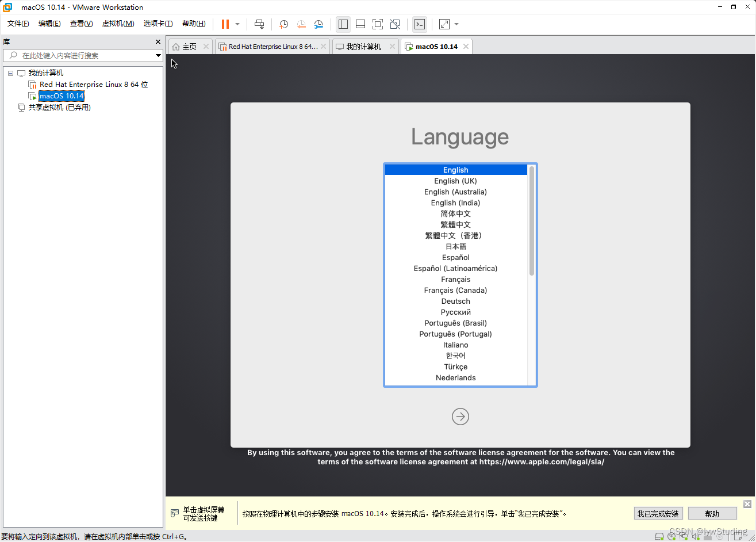Open the 查看(V) menu
The width and height of the screenshot is (756, 542).
[81, 24]
